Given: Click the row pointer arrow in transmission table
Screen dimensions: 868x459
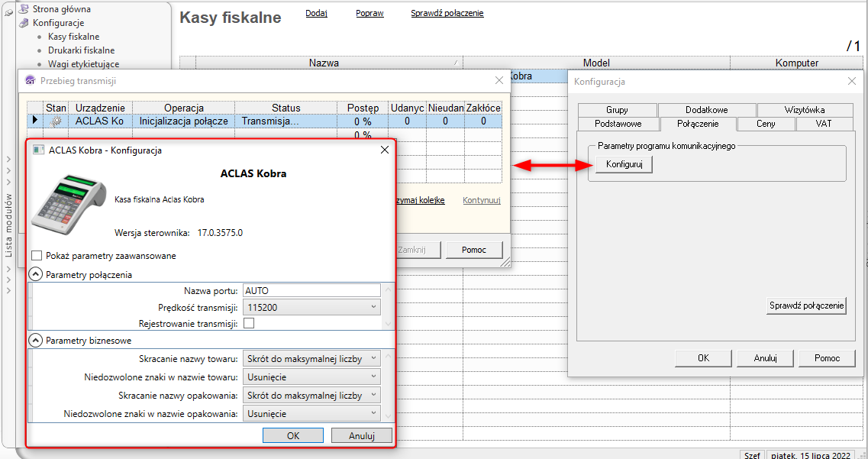Looking at the screenshot, I should pyautogui.click(x=35, y=120).
